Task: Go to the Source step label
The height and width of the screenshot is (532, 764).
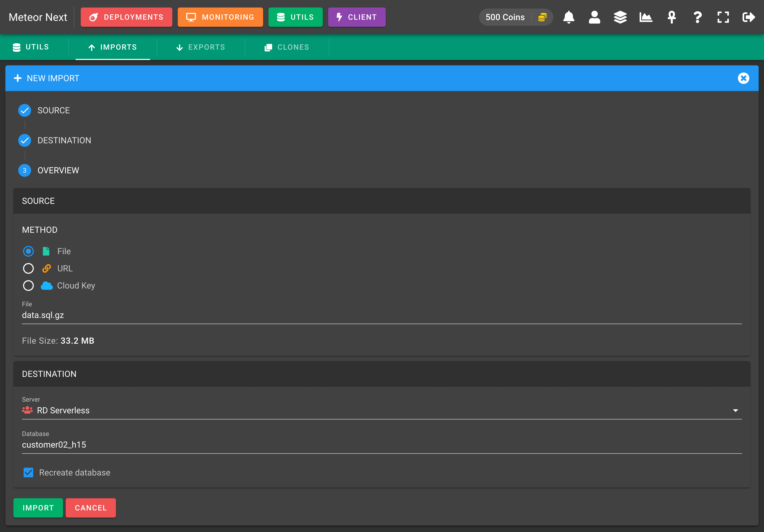Action: point(54,110)
